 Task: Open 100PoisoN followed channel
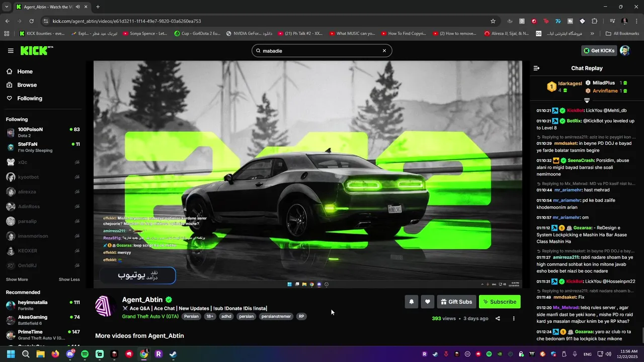click(x=43, y=132)
